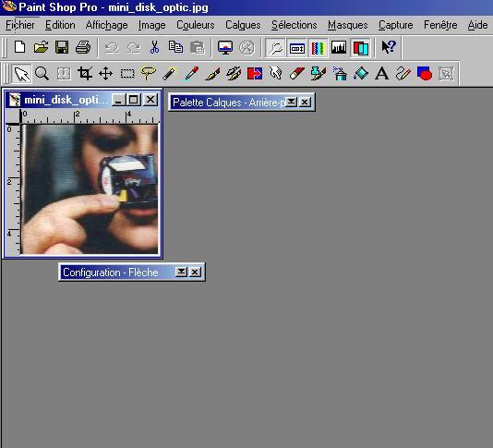The image size is (493, 448).
Task: Open a file with the open folder icon
Action: tap(41, 47)
